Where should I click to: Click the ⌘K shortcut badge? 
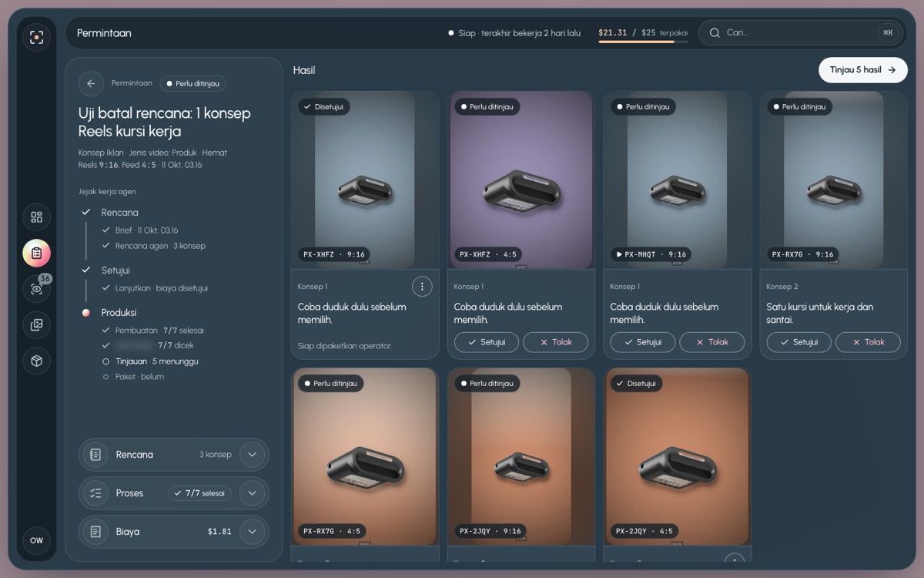tap(888, 33)
